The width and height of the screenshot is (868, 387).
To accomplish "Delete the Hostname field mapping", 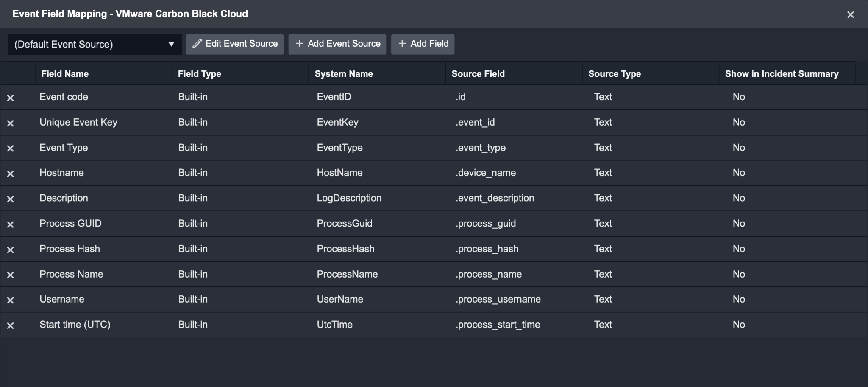I will pyautogui.click(x=11, y=174).
